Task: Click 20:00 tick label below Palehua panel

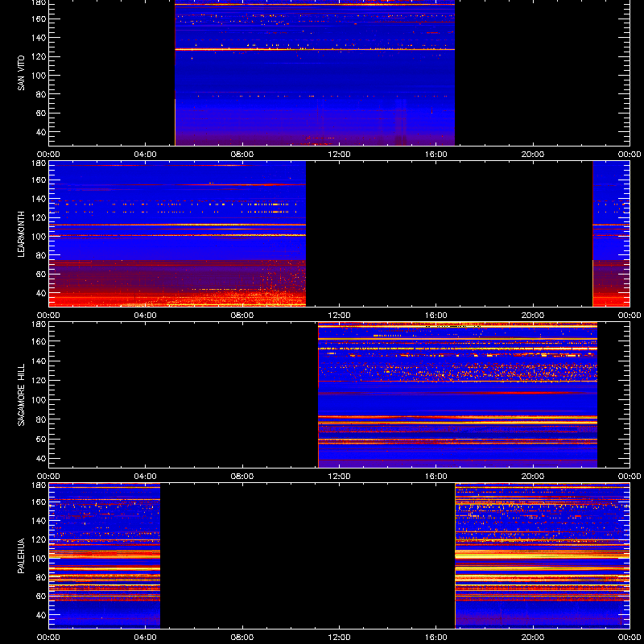Action: pos(533,638)
